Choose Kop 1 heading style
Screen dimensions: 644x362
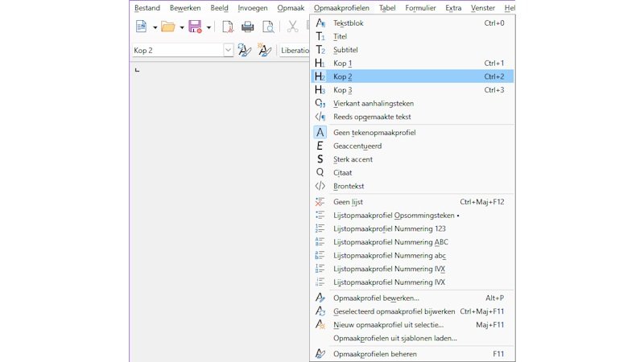[x=412, y=64]
